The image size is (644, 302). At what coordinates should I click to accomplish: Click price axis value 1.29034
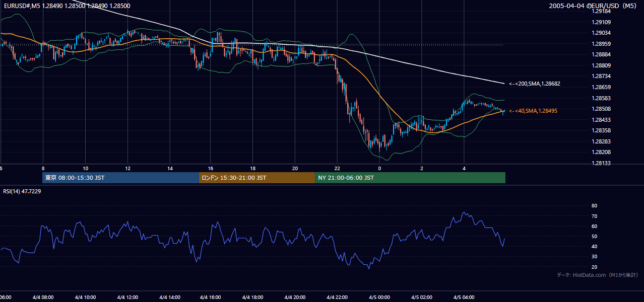[x=602, y=33]
